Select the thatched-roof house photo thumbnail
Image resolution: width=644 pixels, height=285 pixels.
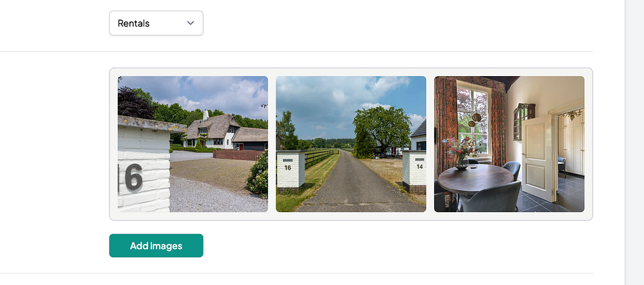(x=193, y=144)
